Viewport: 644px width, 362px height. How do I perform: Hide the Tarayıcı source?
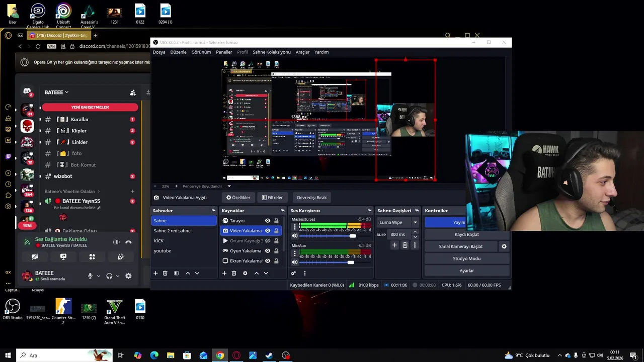pyautogui.click(x=268, y=221)
